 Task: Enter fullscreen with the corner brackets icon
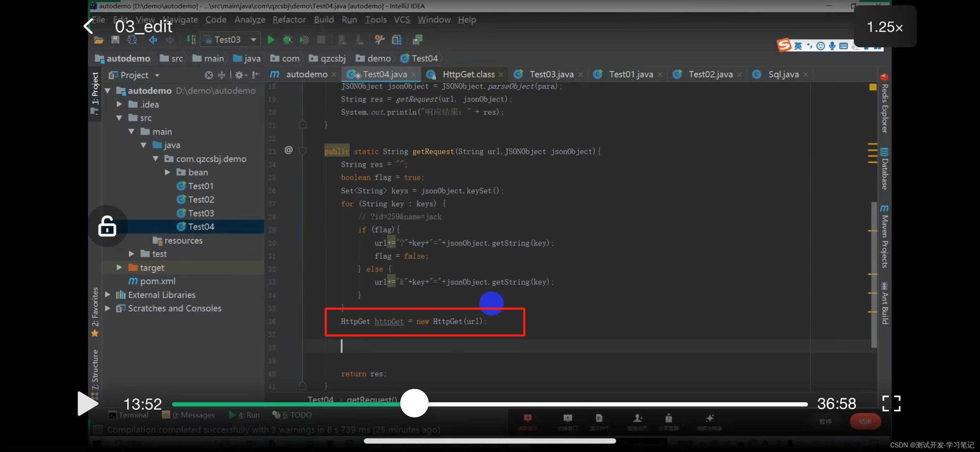tap(891, 403)
